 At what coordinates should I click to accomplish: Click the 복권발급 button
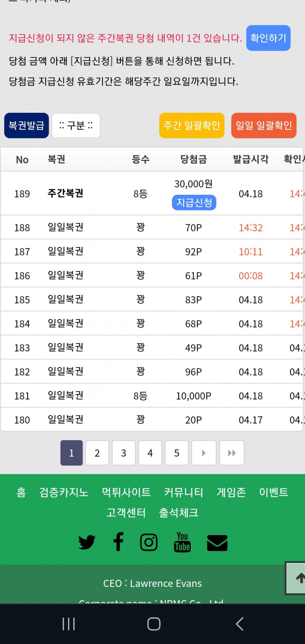pyautogui.click(x=26, y=125)
